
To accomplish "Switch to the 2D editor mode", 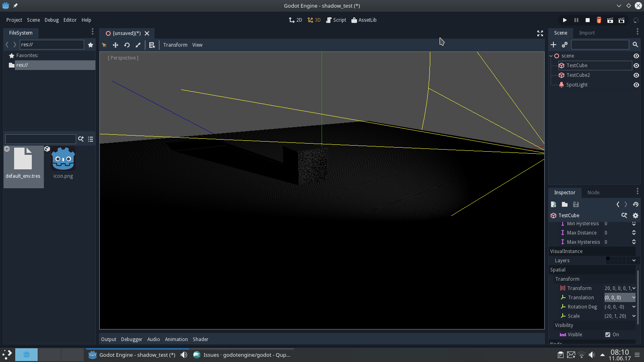I will (295, 20).
